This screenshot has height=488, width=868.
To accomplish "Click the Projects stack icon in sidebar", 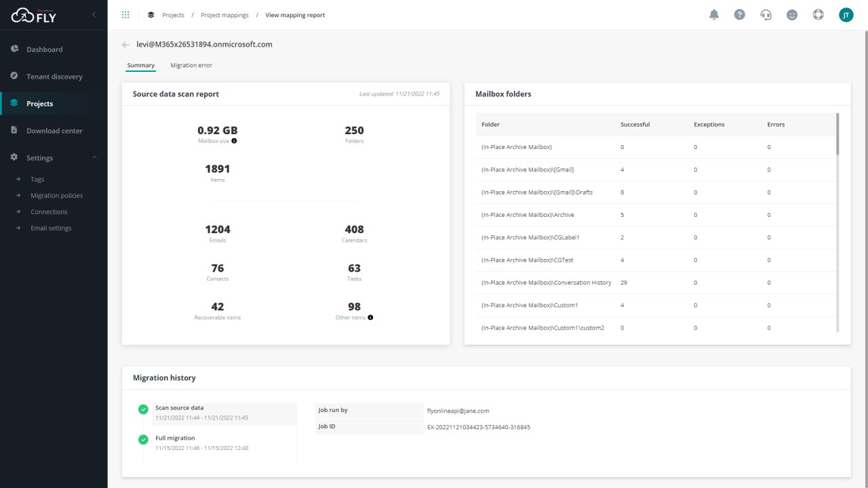I will (14, 103).
